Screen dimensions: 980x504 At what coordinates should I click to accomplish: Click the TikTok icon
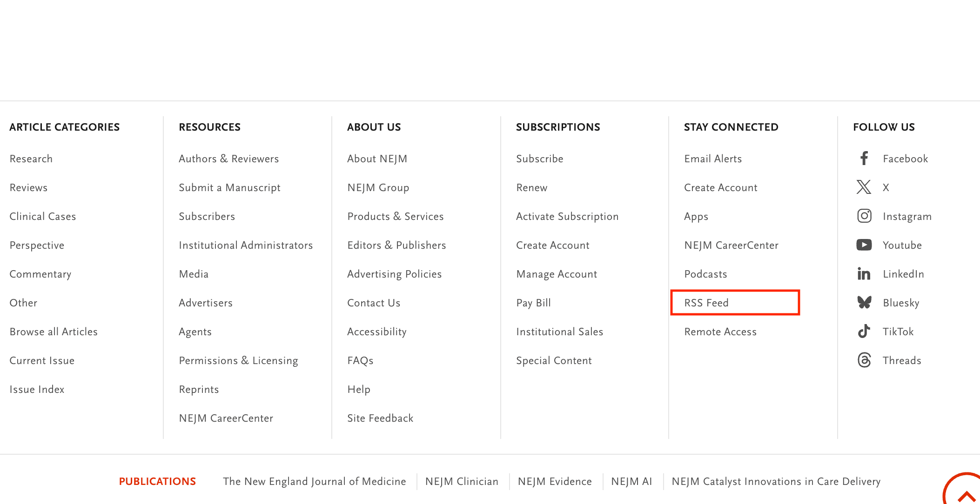[864, 332]
